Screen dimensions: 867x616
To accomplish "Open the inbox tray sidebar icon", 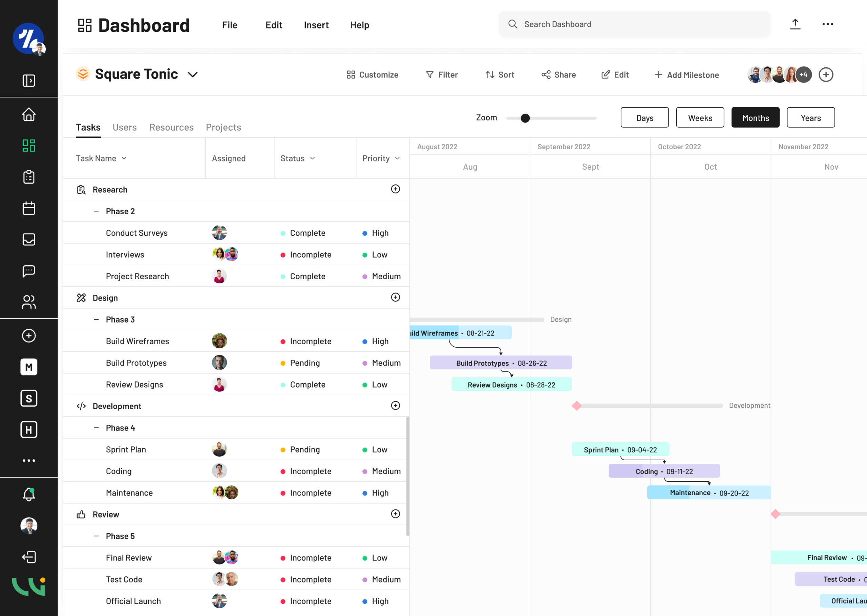I will [29, 239].
